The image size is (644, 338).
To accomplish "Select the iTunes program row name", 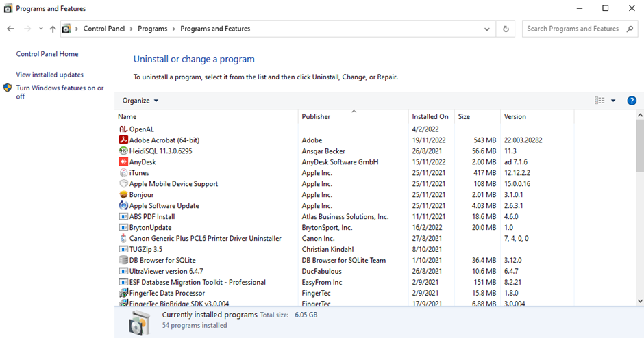I will 139,172.
